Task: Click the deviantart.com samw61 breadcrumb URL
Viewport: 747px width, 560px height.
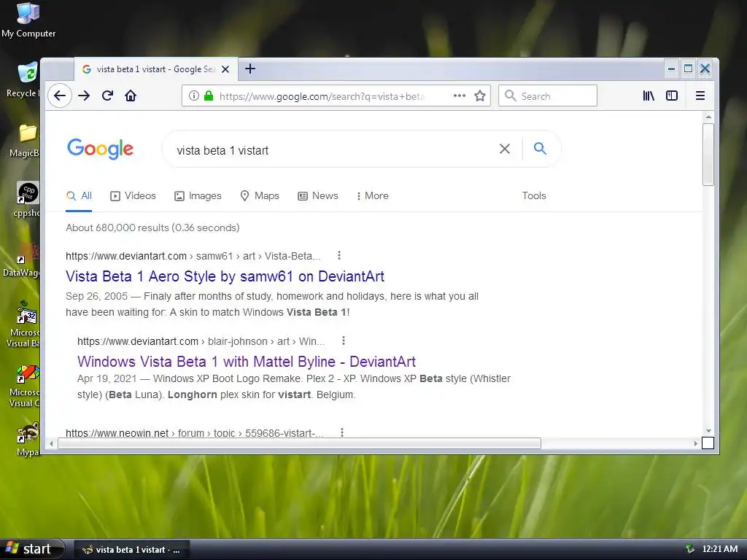Action: (193, 256)
